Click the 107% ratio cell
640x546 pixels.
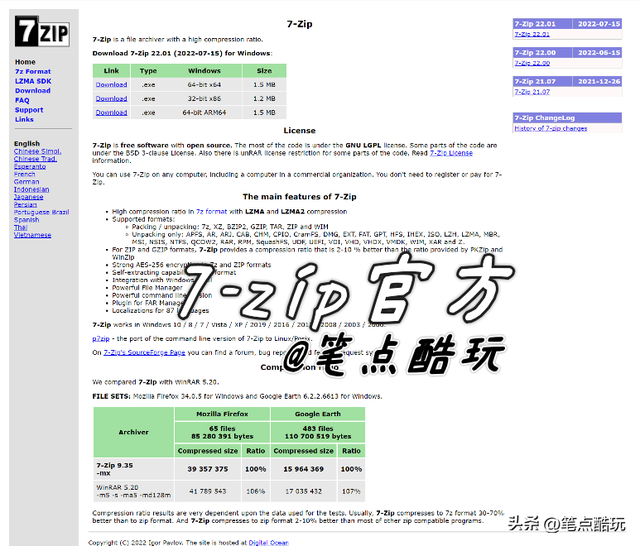[351, 491]
